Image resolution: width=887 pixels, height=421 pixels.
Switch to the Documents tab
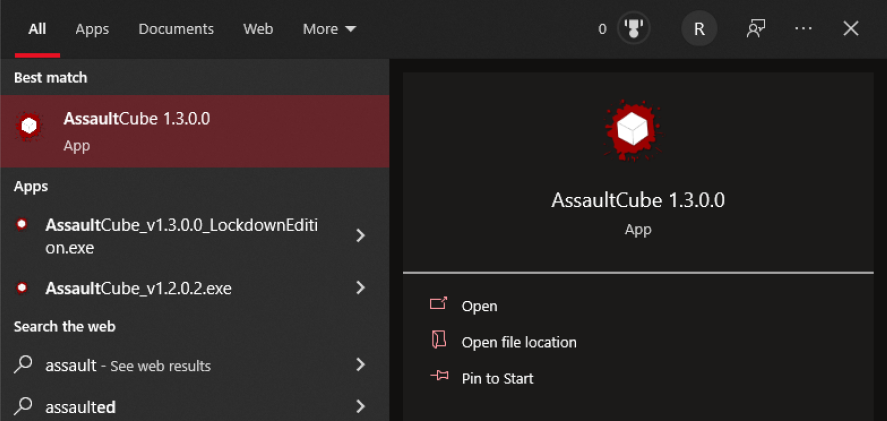(176, 29)
